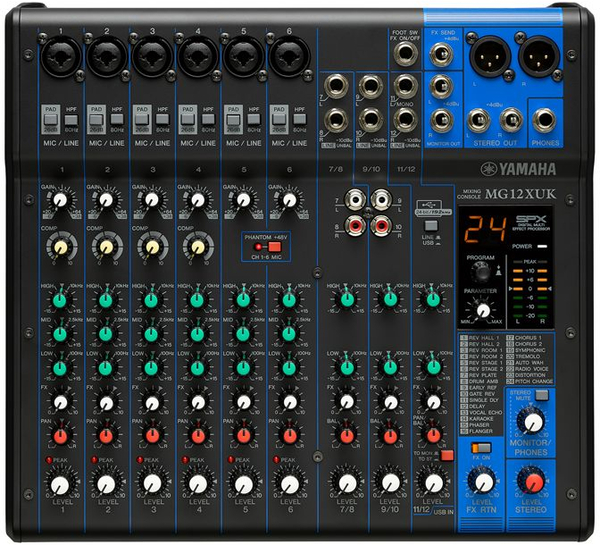The width and height of the screenshot is (600, 545).
Task: Toggle the PAD 26dB switch on channel 4
Action: [x=188, y=120]
